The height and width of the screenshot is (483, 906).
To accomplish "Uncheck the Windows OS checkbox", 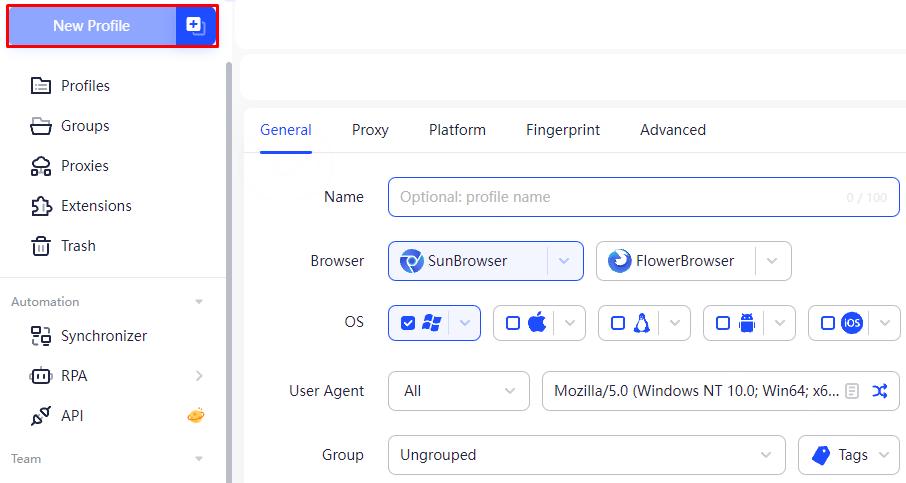I will tap(408, 323).
